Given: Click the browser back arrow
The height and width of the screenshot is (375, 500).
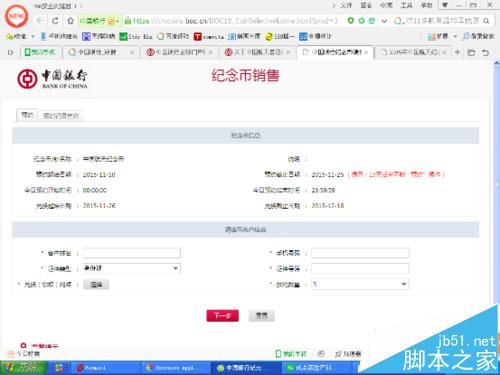Looking at the screenshot, I should click(40, 21).
